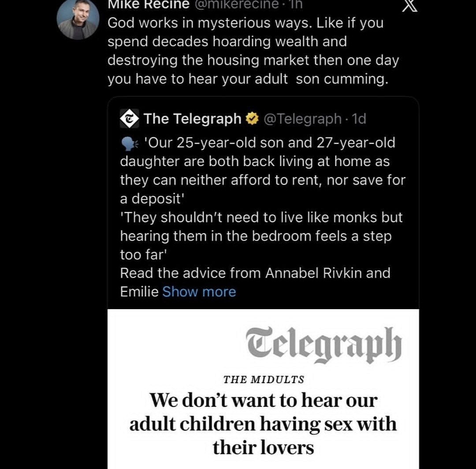Viewport: 476px width, 469px height.
Task: Click The Telegraph gold verified badge
Action: [x=252, y=118]
